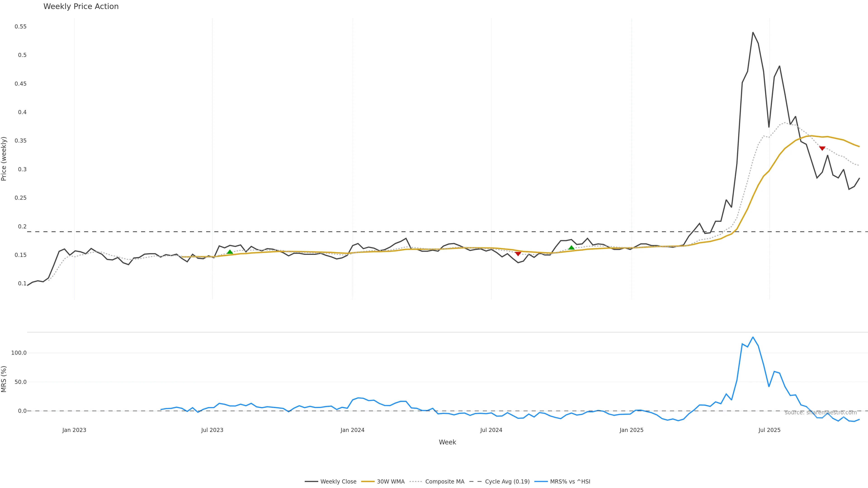868x488 pixels.
Task: Click the blue MRS% legend line swatch
Action: point(541,482)
